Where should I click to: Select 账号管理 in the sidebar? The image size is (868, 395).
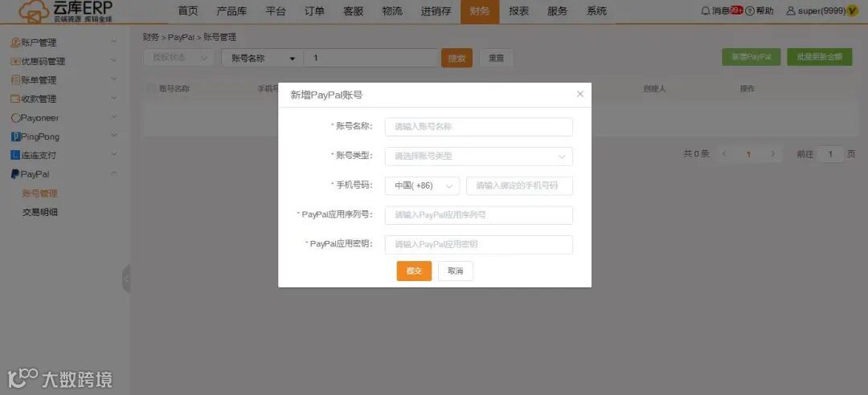(x=40, y=193)
